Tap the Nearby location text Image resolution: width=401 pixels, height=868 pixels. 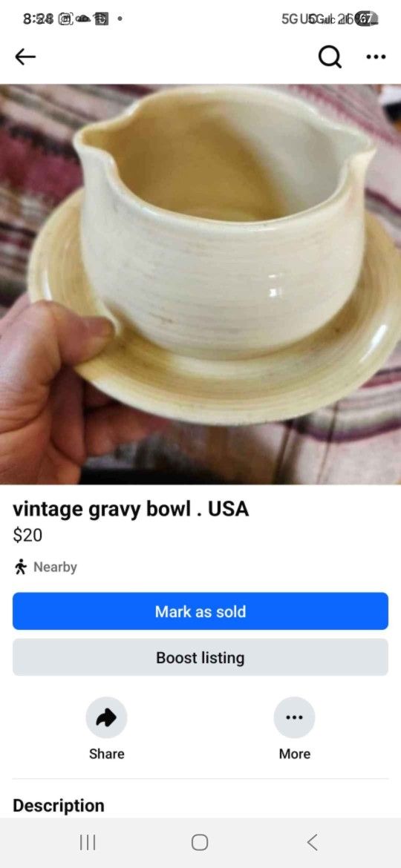click(x=56, y=567)
